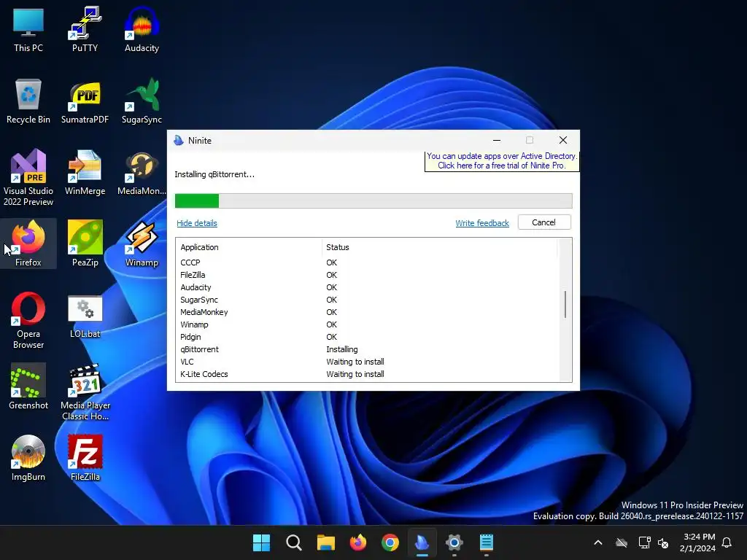Select the Winamp row in Ninite list
The width and height of the screenshot is (747, 560).
point(367,324)
